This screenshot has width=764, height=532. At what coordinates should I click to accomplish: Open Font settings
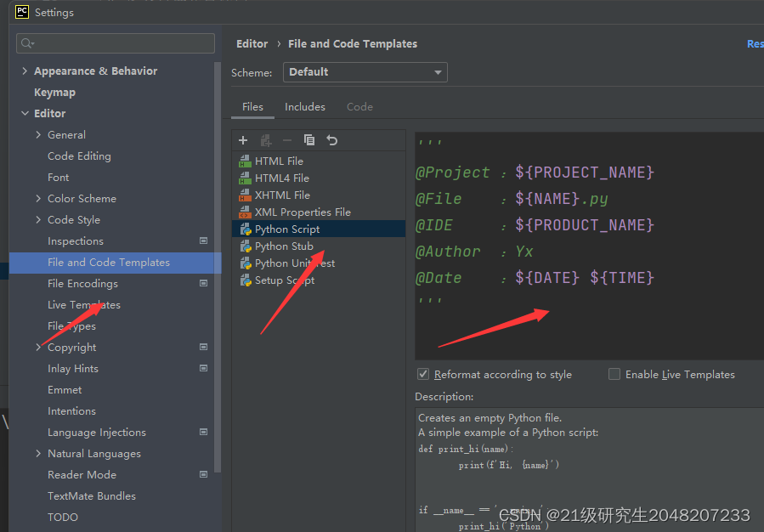click(x=58, y=178)
